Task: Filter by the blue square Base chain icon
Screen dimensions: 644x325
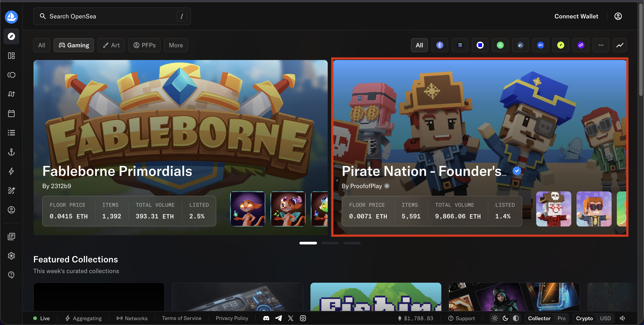Action: [480, 45]
